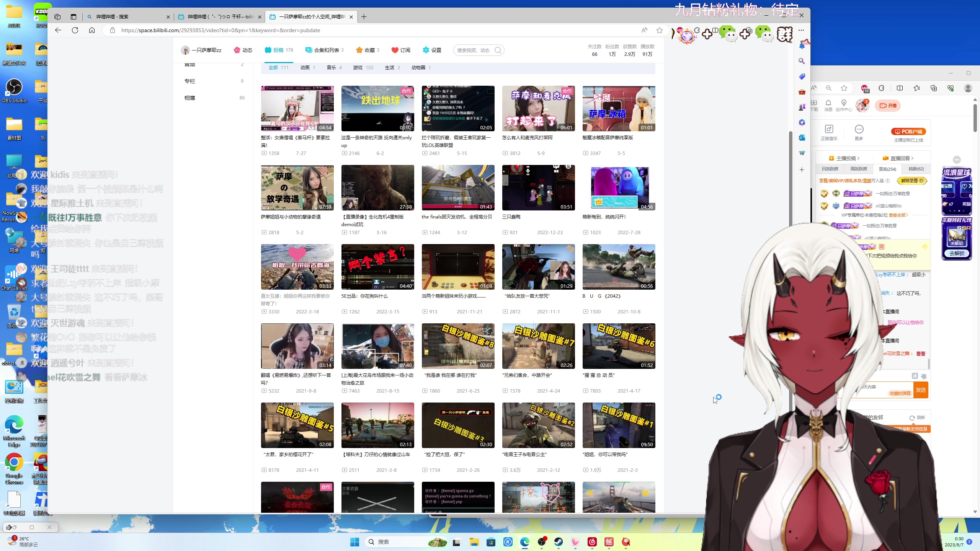Click the 开播 start streaming button
This screenshot has height=551, width=980.
click(888, 106)
